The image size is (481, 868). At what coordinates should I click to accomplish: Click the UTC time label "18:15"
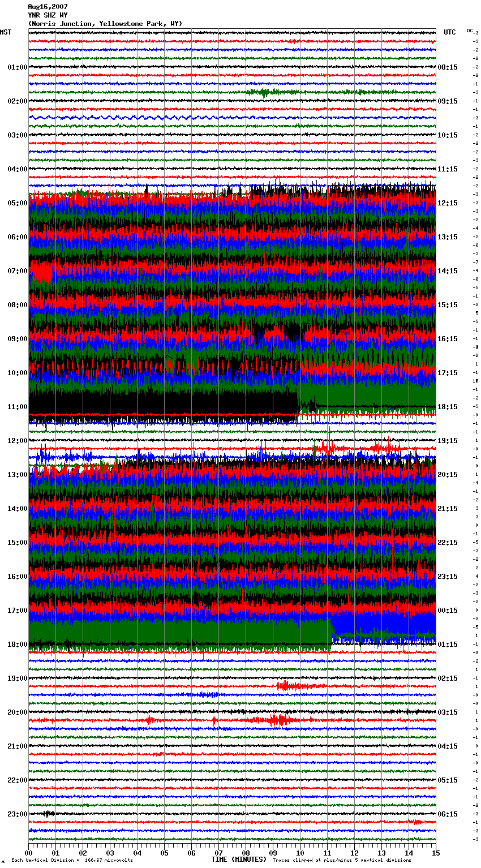pos(448,407)
